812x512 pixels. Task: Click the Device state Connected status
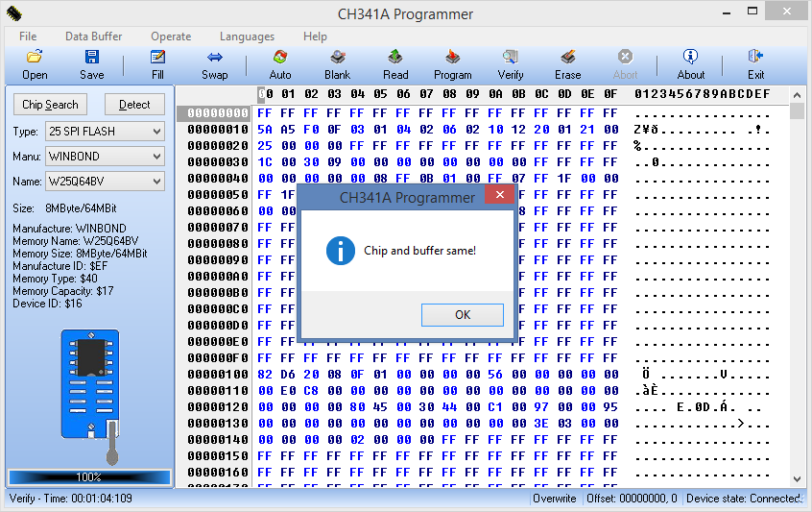point(744,499)
